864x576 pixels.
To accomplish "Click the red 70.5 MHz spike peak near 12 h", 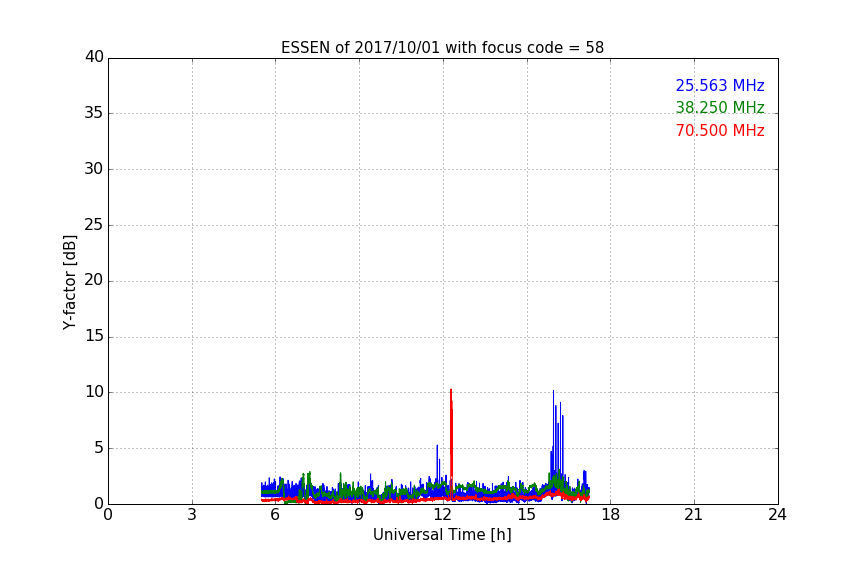I will click(451, 390).
